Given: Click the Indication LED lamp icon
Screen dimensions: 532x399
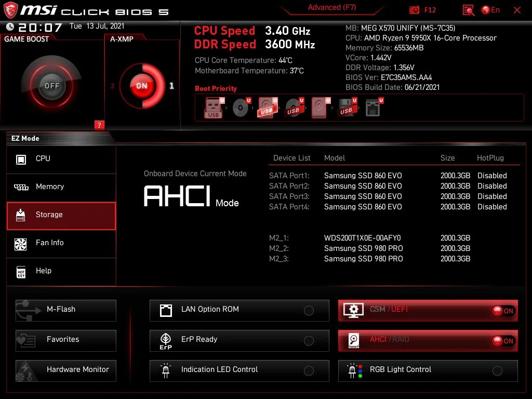Looking at the screenshot, I should coord(166,370).
